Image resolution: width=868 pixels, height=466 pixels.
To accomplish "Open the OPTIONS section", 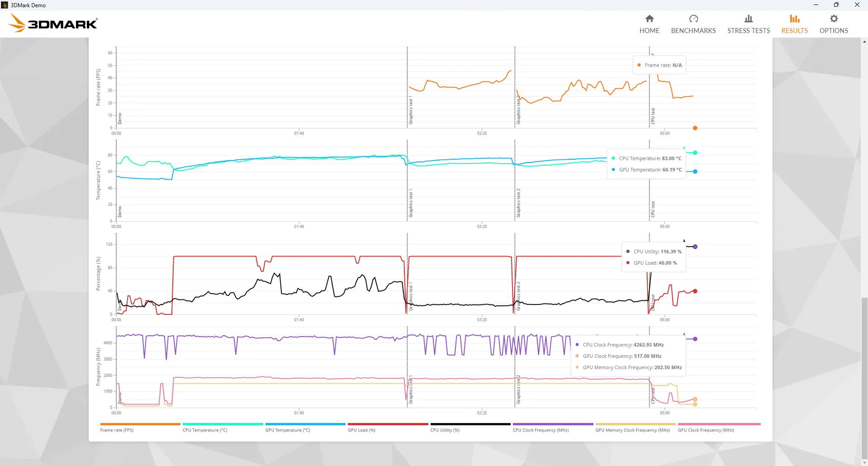I will click(834, 24).
